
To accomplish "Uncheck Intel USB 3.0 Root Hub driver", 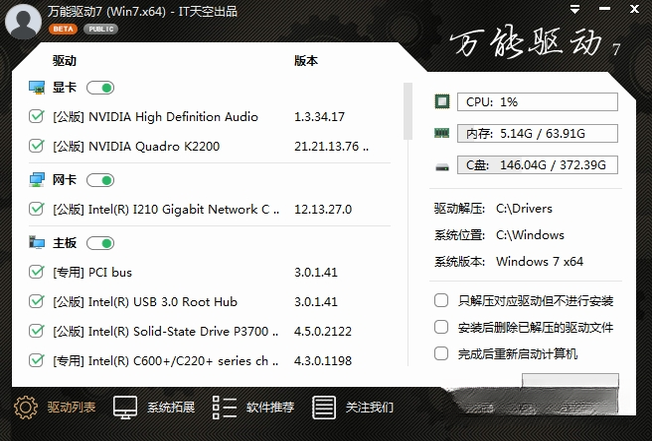I will pos(37,301).
